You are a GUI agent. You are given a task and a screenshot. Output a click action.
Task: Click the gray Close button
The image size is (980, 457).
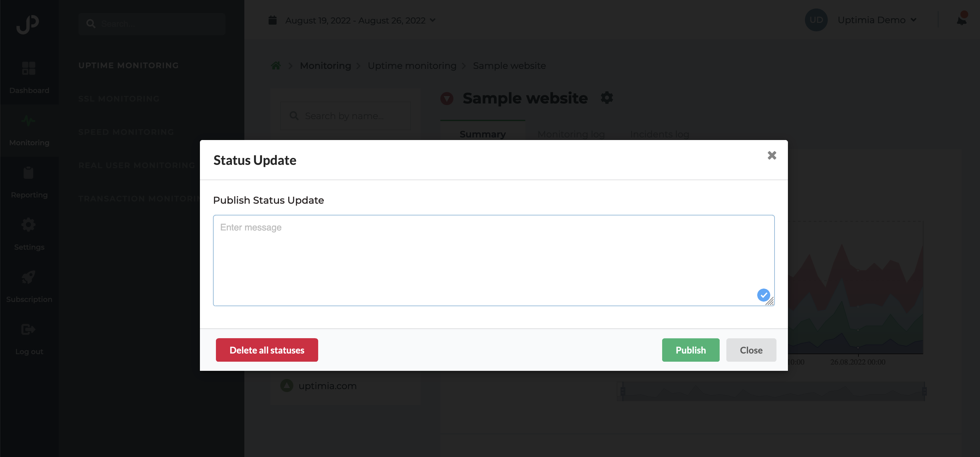pyautogui.click(x=751, y=350)
